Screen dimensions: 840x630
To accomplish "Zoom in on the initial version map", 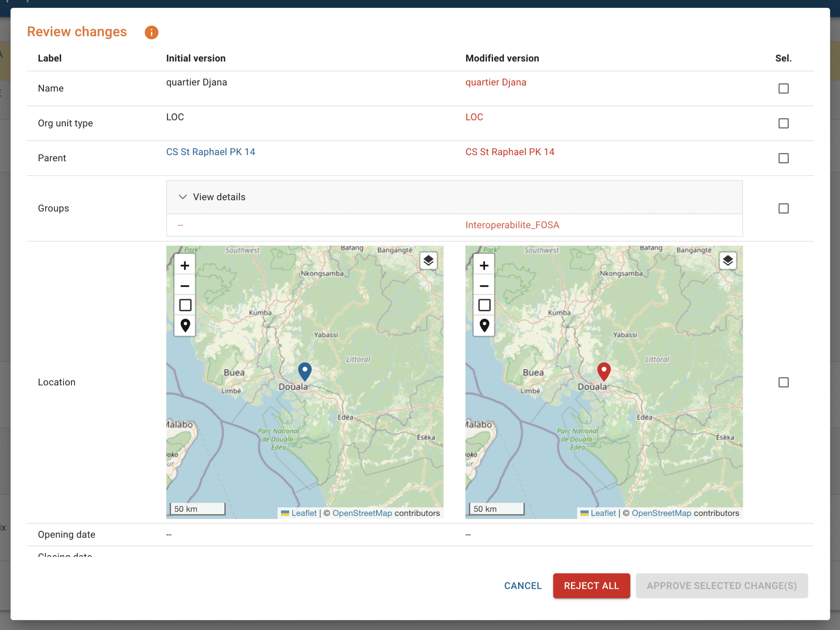I will tap(185, 265).
